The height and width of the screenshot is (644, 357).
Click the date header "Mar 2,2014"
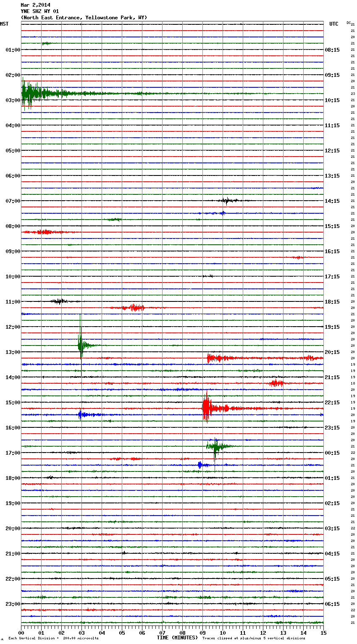click(x=35, y=5)
